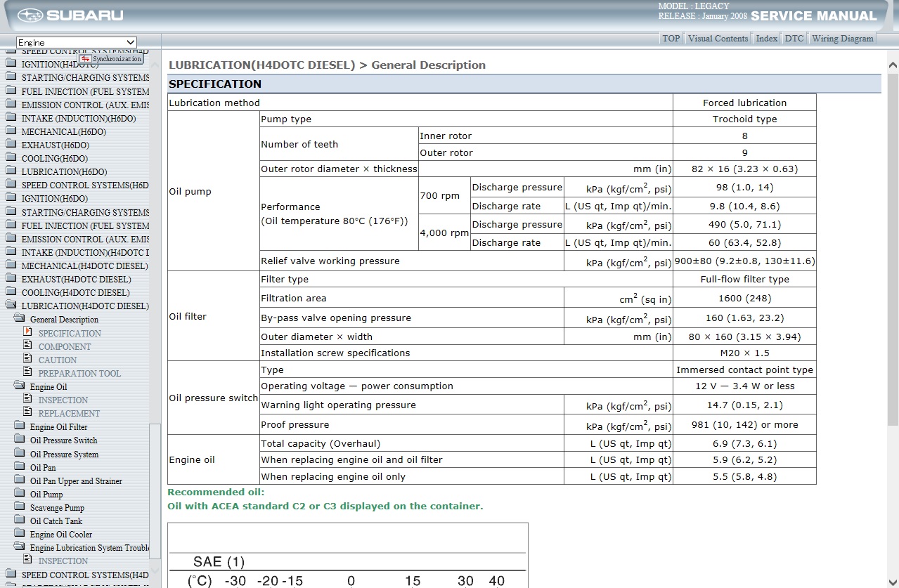Screen dimensions: 899x588
Task: Click the 'Forced lubrication' table cell
Action: (744, 103)
